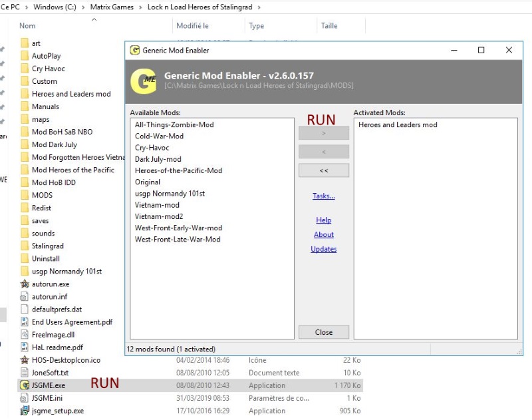The width and height of the screenshot is (532, 420).
Task: Expand chevron after Matrix Games breadcrumb
Action: [x=140, y=7]
